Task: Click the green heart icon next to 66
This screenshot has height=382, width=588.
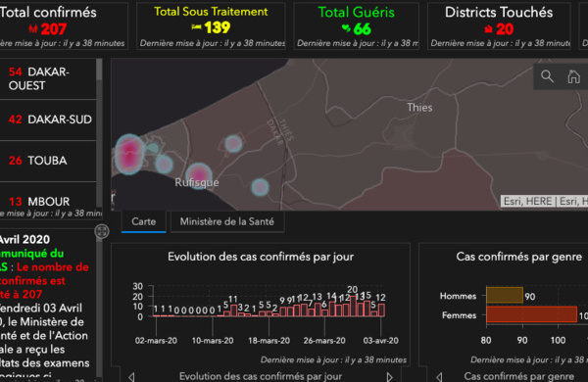Action: coord(346,28)
